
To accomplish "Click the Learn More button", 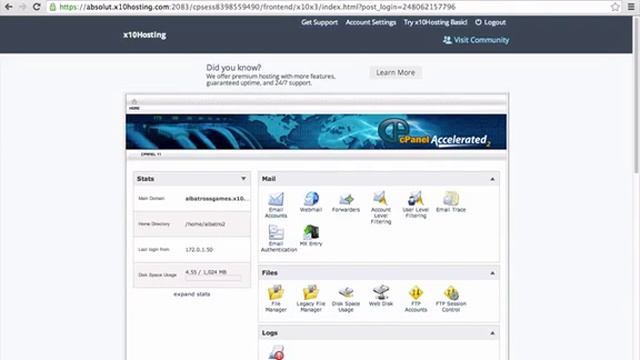I will 396,73.
